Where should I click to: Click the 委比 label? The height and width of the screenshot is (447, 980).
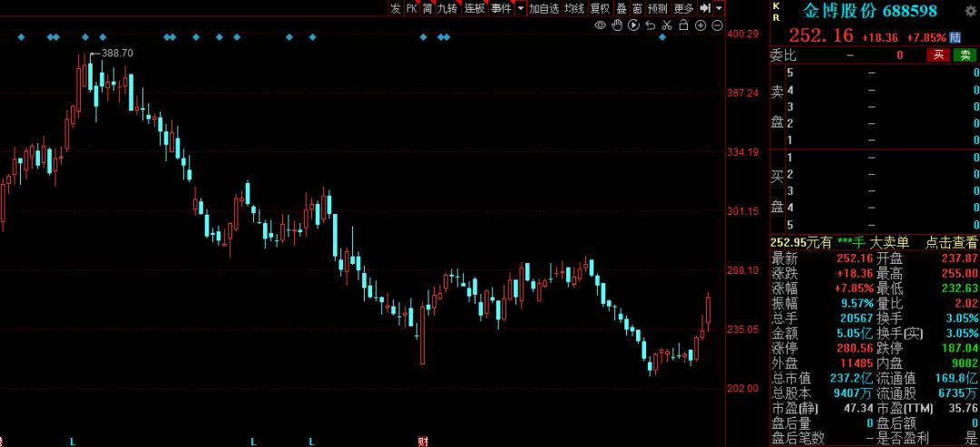point(784,55)
